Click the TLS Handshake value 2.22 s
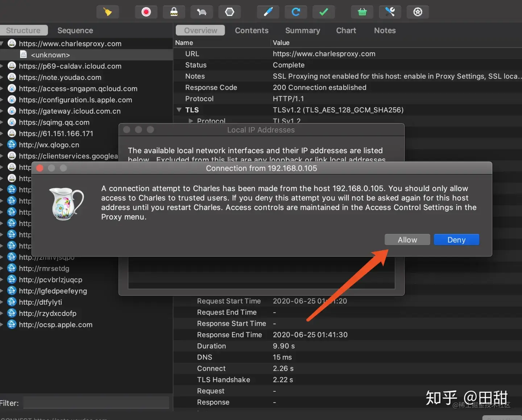Screen dimensions: 522x420 click(x=283, y=380)
